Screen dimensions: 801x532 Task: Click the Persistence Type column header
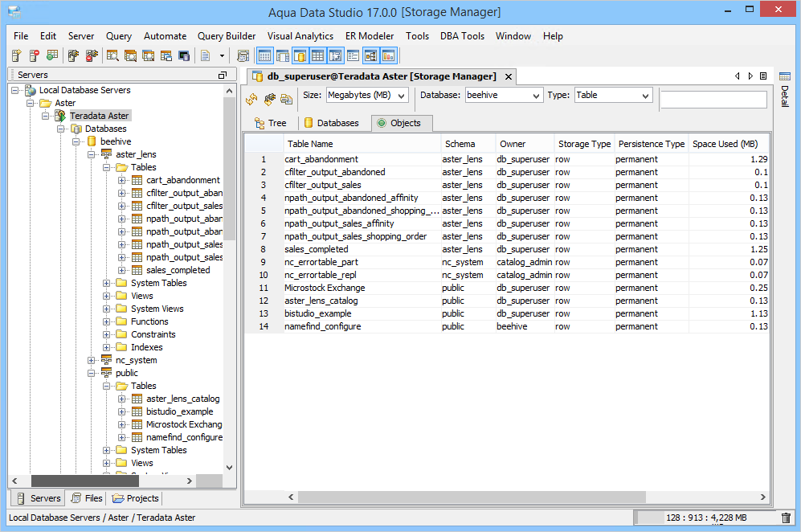[652, 144]
